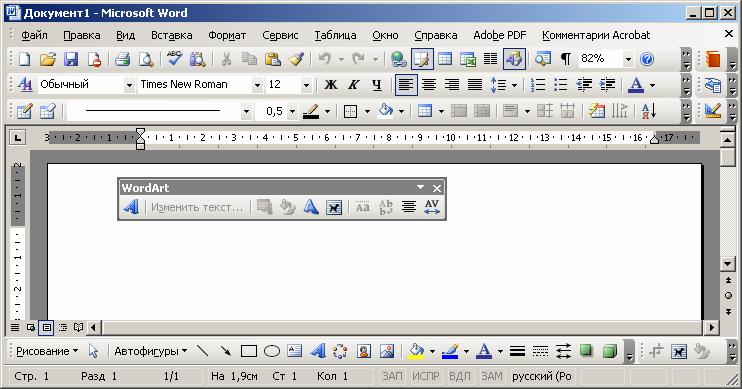
Task: Toggle italic К formatting
Action: [353, 85]
